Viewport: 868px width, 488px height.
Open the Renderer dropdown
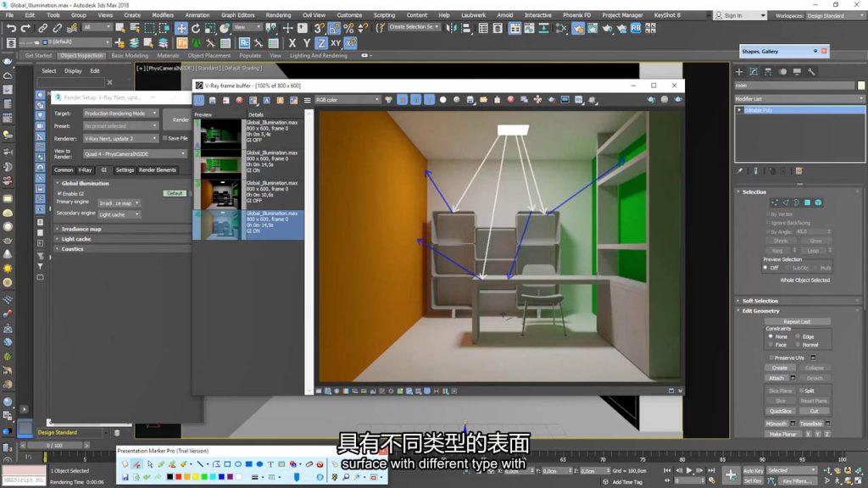120,138
